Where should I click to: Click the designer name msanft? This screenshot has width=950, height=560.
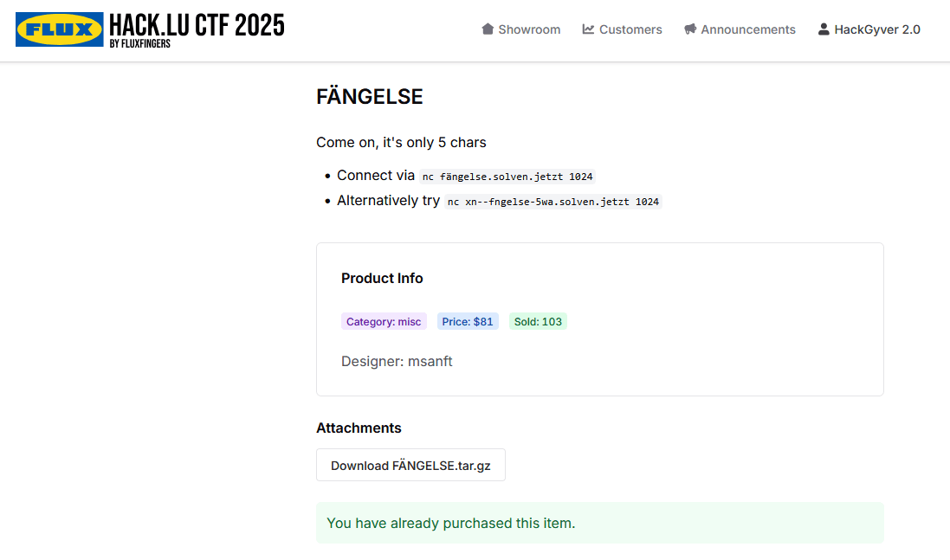coord(430,361)
